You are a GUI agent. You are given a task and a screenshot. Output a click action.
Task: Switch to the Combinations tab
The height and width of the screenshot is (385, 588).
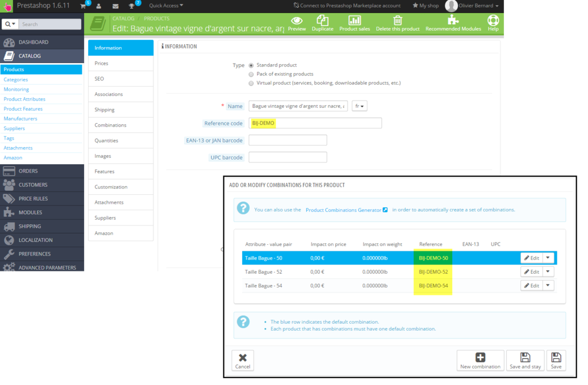[121, 125]
